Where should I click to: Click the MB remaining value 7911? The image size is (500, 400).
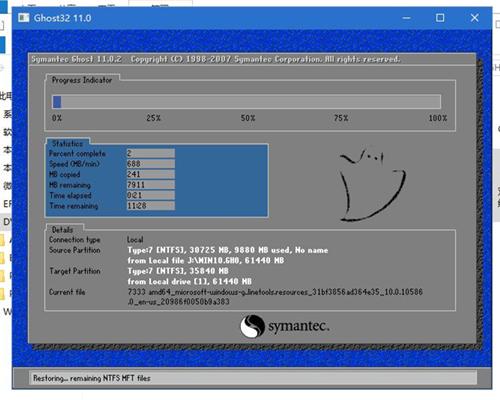coord(150,185)
